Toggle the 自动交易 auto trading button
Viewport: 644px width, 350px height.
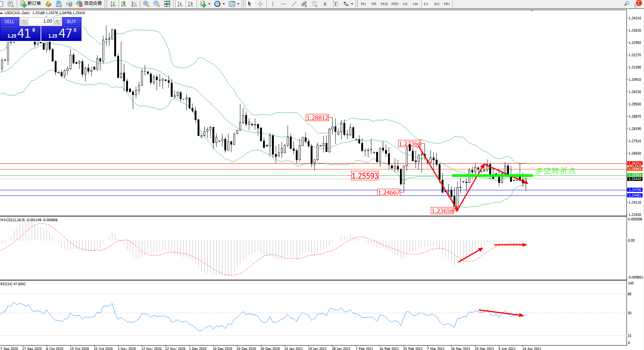click(89, 4)
